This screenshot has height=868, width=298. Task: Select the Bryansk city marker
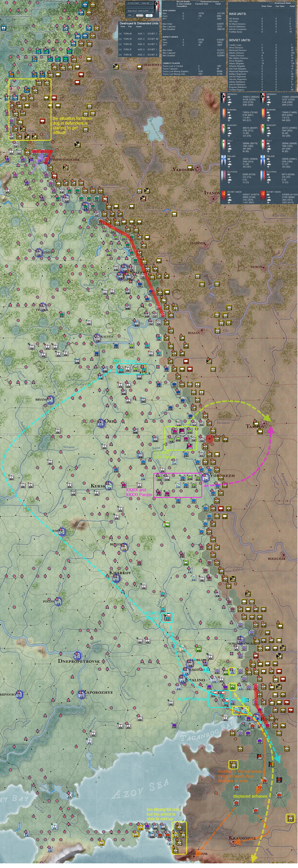coord(50,400)
